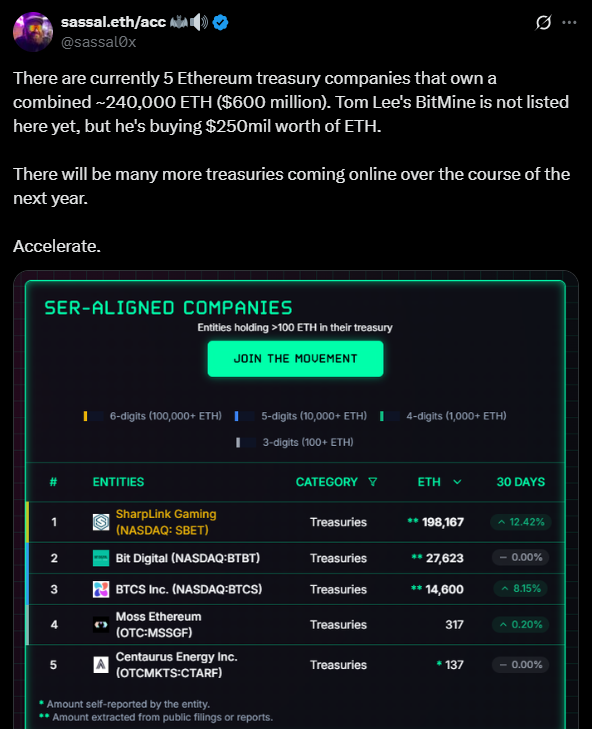Click the Bit Digital logo icon
The image size is (592, 729).
(x=101, y=558)
